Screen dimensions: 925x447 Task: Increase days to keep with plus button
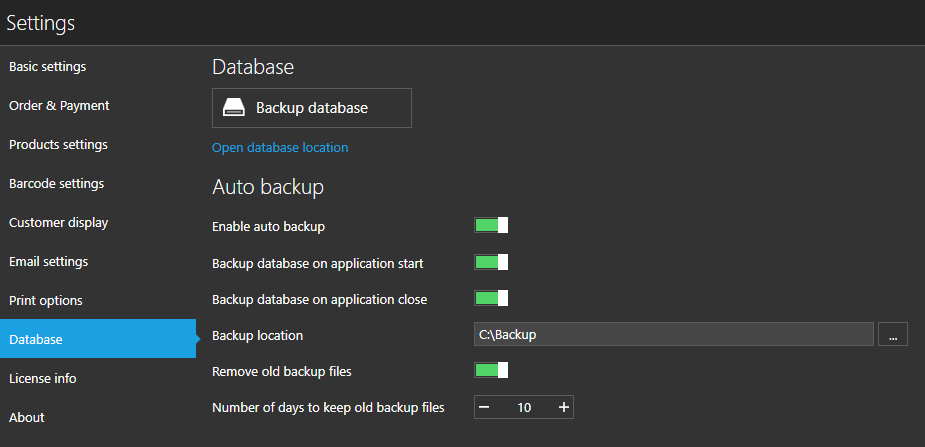tap(564, 407)
